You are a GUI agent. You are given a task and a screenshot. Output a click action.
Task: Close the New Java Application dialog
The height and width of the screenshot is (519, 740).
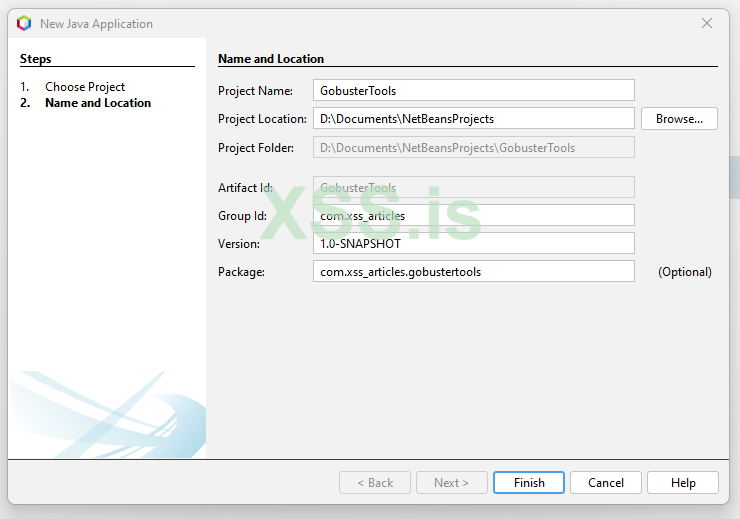tap(706, 23)
